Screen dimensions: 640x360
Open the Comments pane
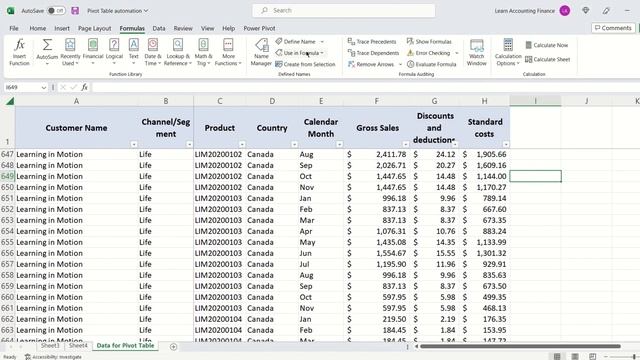tap(613, 28)
